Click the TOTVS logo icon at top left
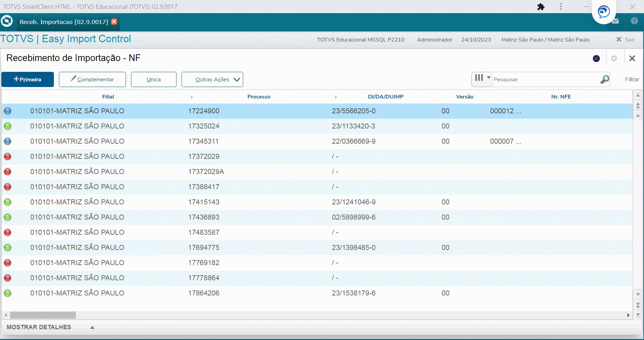644x340 pixels. point(7,21)
